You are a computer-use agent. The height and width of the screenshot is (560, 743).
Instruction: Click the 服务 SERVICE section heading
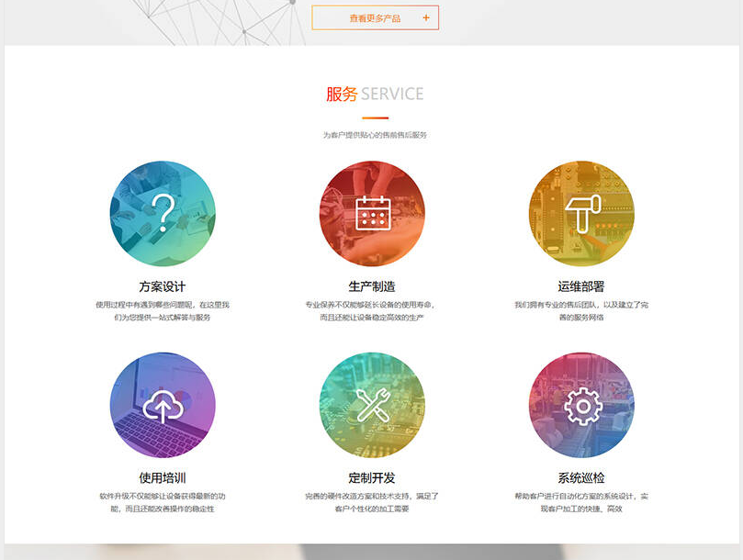(375, 94)
